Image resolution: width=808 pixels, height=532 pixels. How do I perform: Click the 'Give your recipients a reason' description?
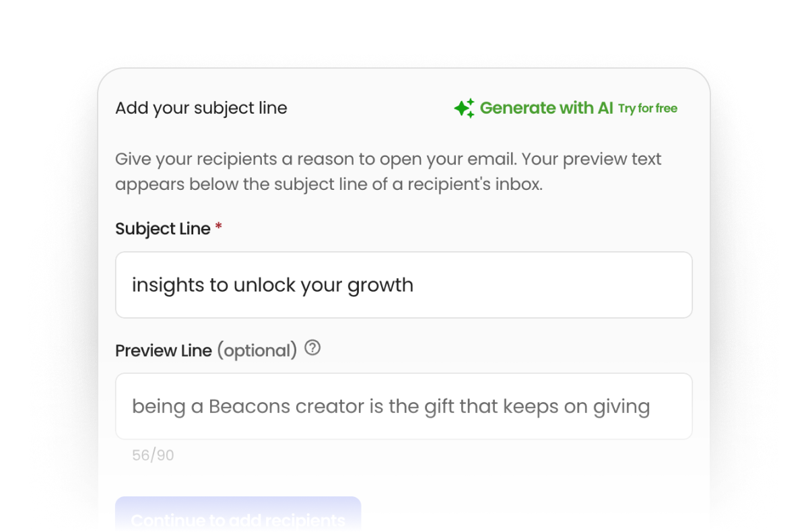click(x=388, y=172)
